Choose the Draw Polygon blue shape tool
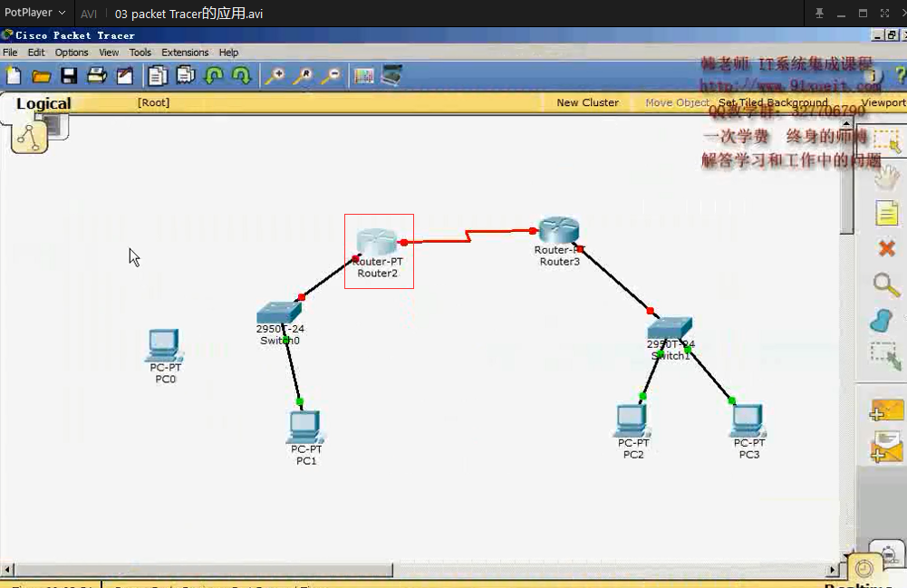The width and height of the screenshot is (907, 588). (x=882, y=321)
